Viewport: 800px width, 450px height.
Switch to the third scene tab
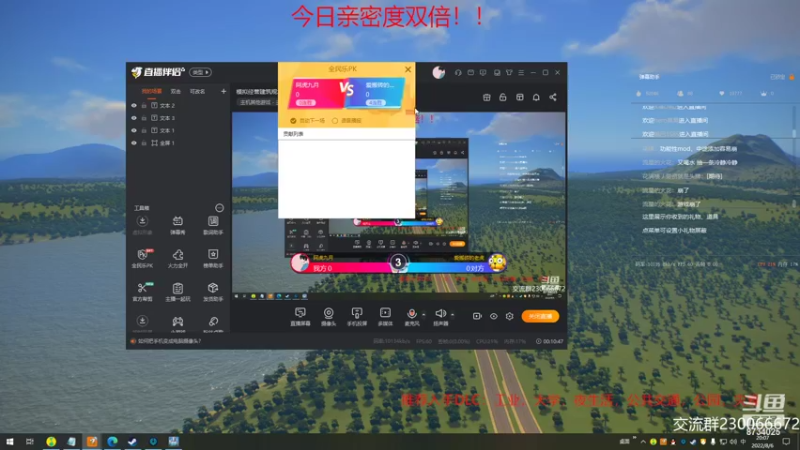coord(197,91)
